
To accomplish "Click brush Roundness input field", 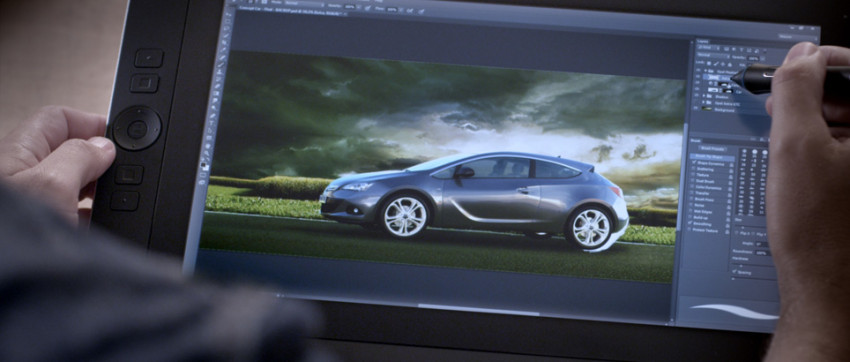I will tap(763, 253).
